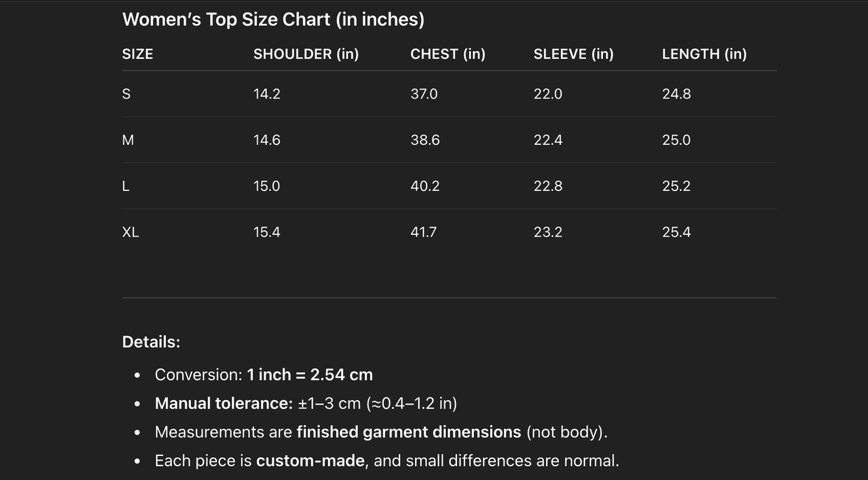The width and height of the screenshot is (868, 480).
Task: Click the 14.2 shoulder value
Action: 267,94
